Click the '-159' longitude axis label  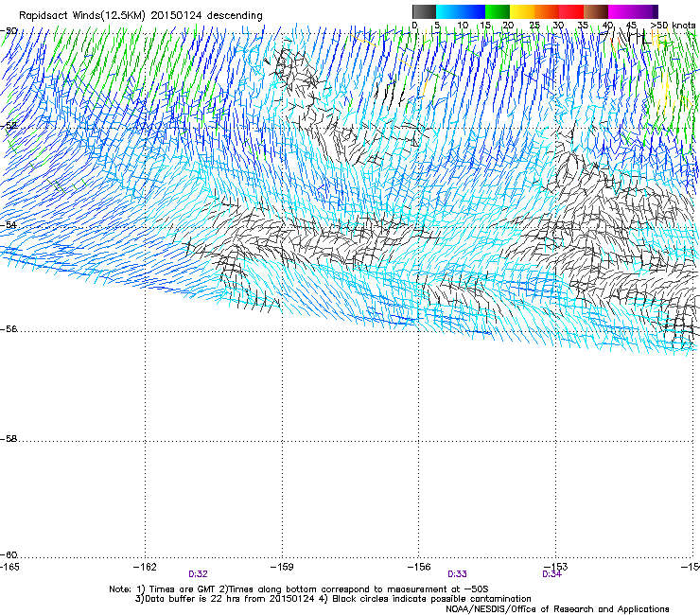click(x=282, y=567)
